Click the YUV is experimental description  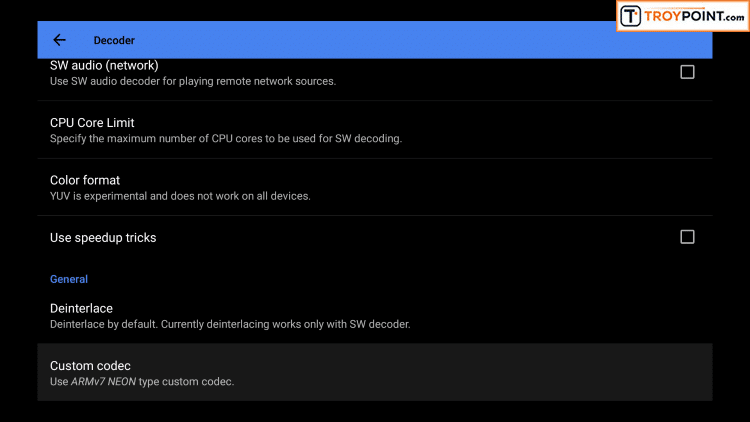tap(180, 196)
